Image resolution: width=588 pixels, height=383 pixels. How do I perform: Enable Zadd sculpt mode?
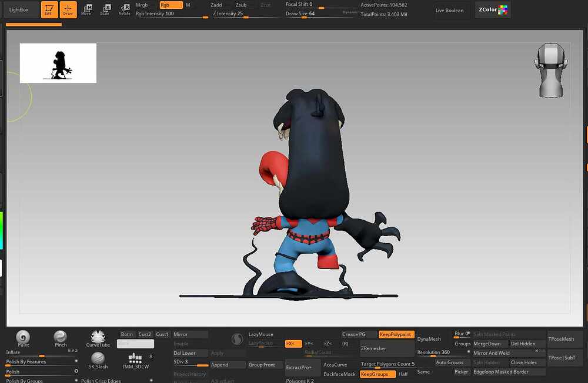click(x=216, y=5)
